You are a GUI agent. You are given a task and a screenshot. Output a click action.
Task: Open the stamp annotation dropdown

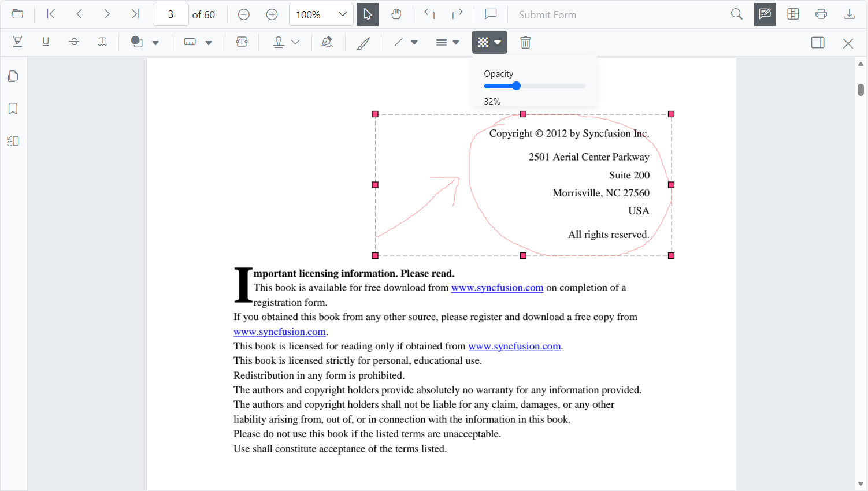point(295,42)
